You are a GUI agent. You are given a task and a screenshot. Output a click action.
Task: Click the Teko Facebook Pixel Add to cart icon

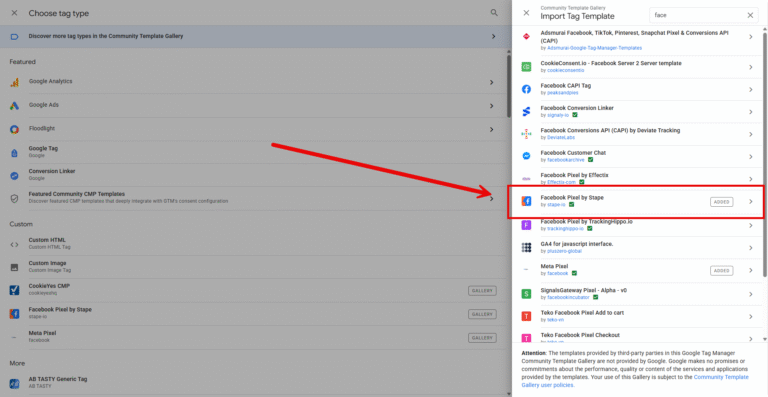[x=526, y=316]
